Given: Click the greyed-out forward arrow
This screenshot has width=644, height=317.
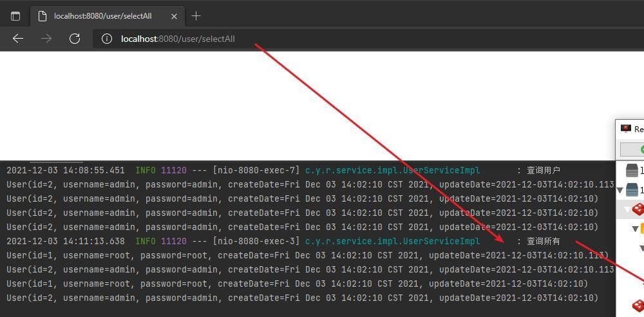Looking at the screenshot, I should coord(46,39).
